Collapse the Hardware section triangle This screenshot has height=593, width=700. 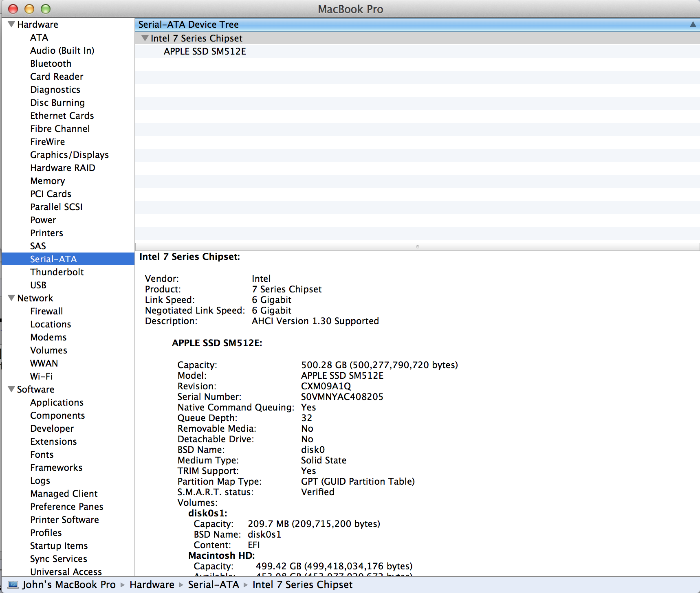(x=11, y=24)
